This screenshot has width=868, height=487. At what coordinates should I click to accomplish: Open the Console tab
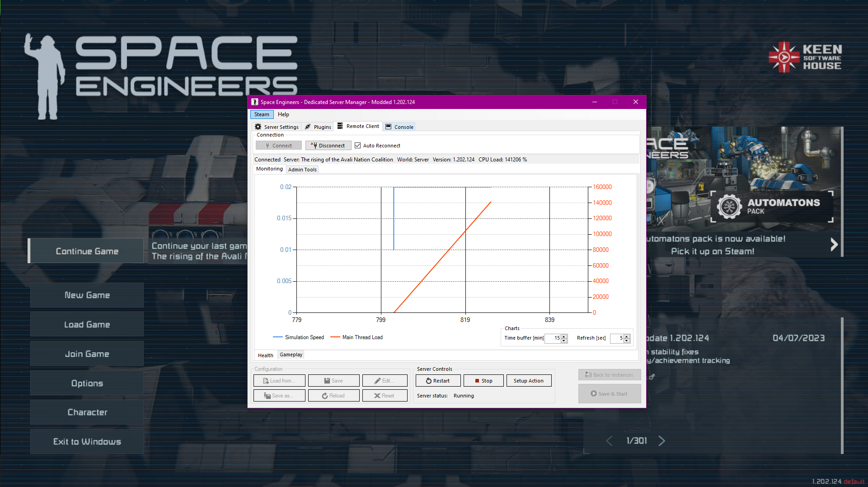coord(399,127)
